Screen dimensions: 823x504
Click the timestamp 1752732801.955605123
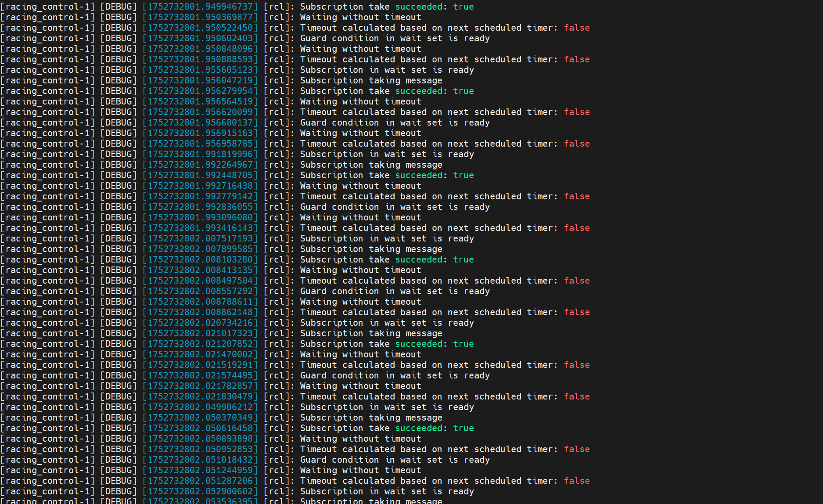point(200,70)
